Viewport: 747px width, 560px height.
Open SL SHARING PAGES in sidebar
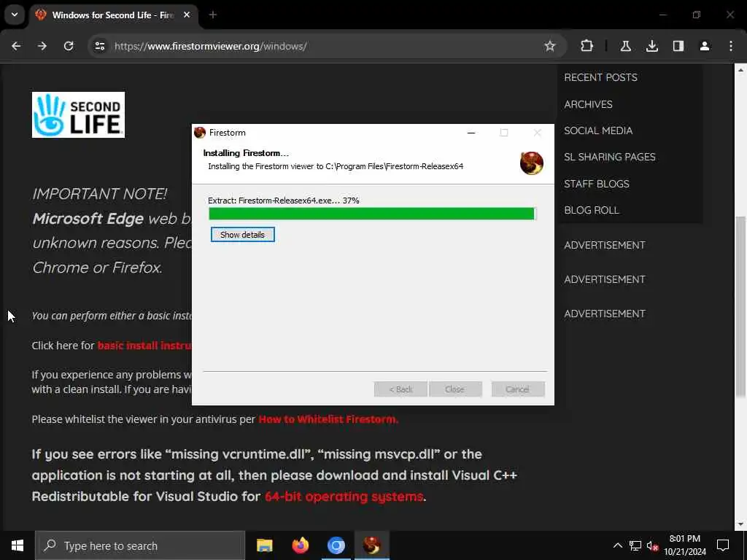click(x=609, y=157)
